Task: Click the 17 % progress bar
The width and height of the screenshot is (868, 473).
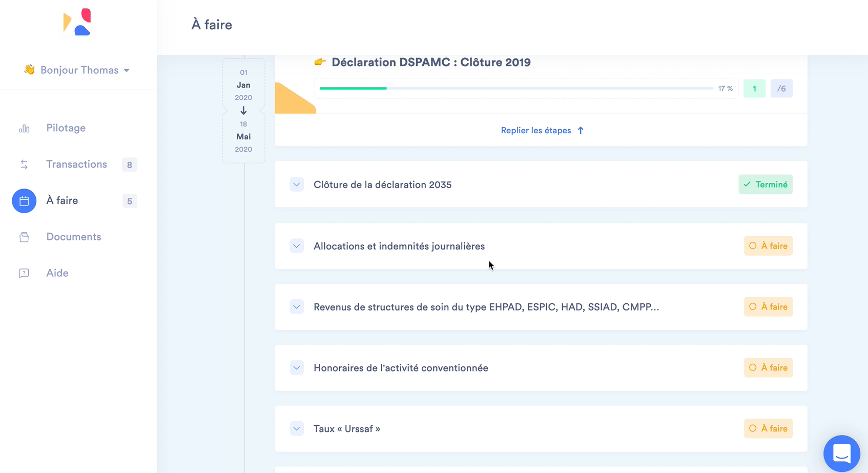Action: tap(516, 89)
